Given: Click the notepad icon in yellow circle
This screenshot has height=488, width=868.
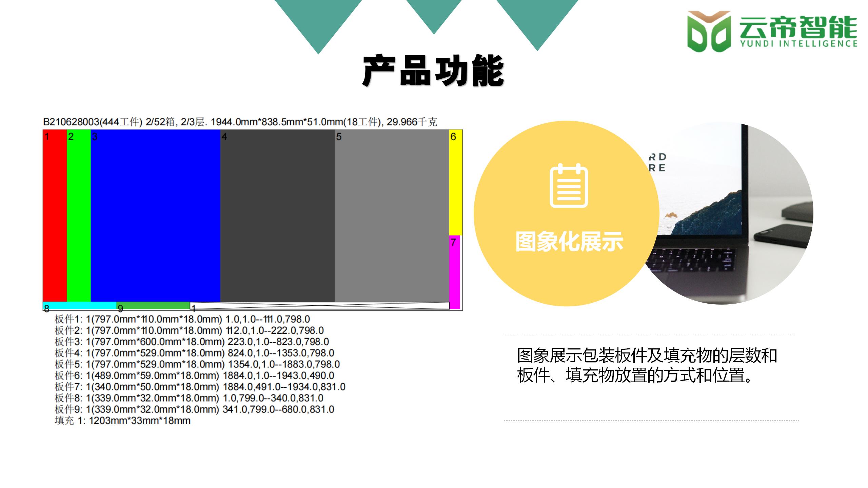Looking at the screenshot, I should 569,186.
